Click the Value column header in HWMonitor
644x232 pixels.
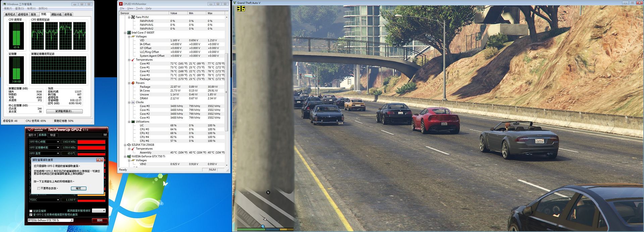coord(178,13)
